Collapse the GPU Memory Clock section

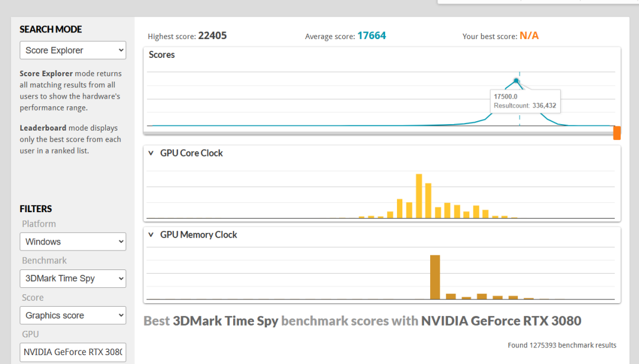(x=151, y=235)
